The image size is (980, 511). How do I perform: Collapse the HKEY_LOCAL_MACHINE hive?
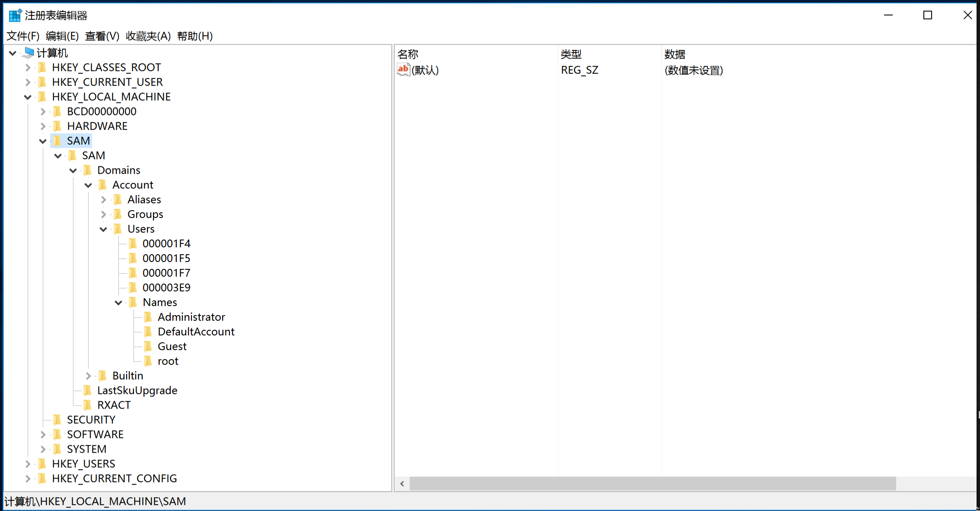(28, 97)
